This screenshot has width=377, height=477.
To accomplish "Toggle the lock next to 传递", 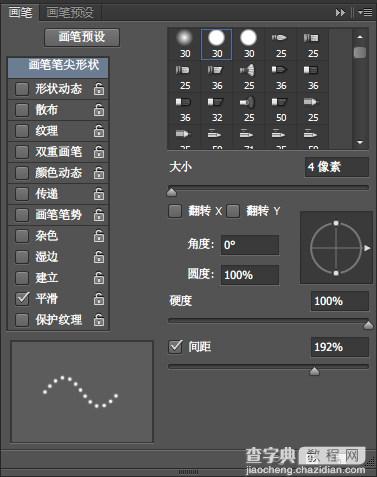I will pos(99,194).
